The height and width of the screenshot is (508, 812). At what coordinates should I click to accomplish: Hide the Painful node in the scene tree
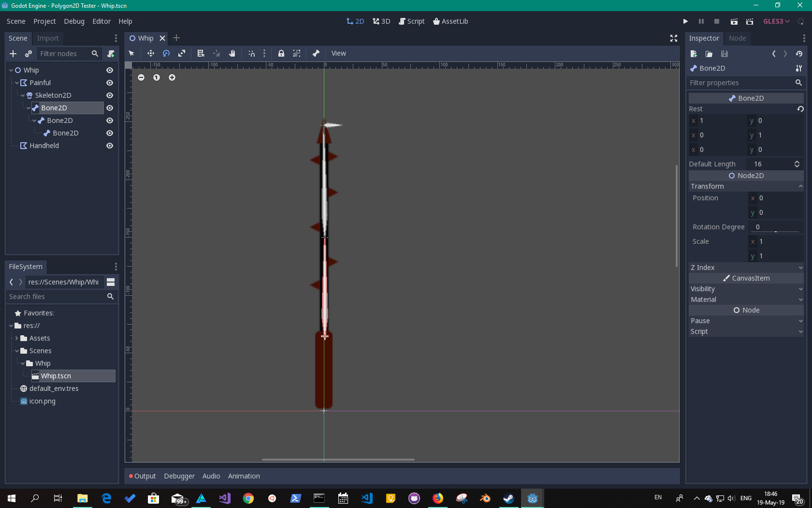pyautogui.click(x=109, y=83)
